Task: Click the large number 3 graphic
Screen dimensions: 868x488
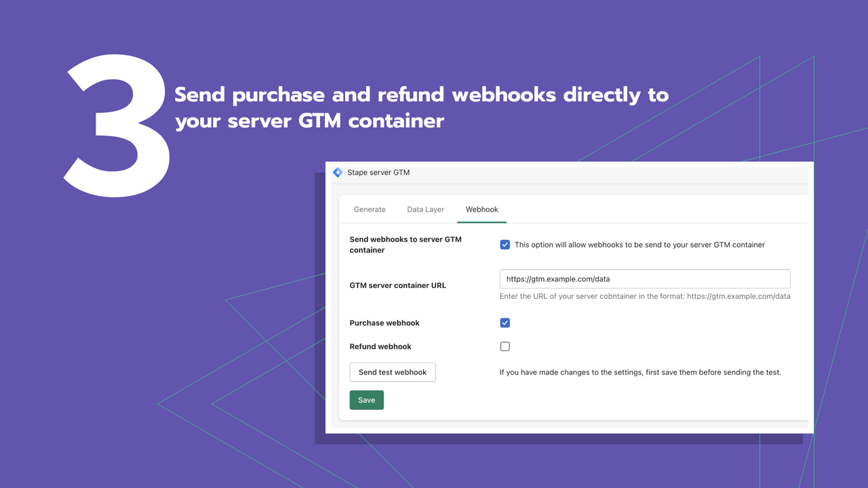Action: (117, 126)
